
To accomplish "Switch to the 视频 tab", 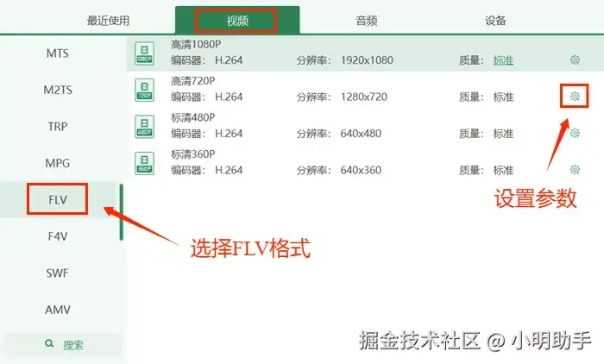I will point(237,21).
